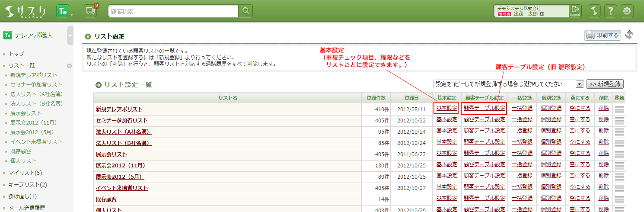Open the settings gear icon
This screenshot has width=644, height=212.
627,11
